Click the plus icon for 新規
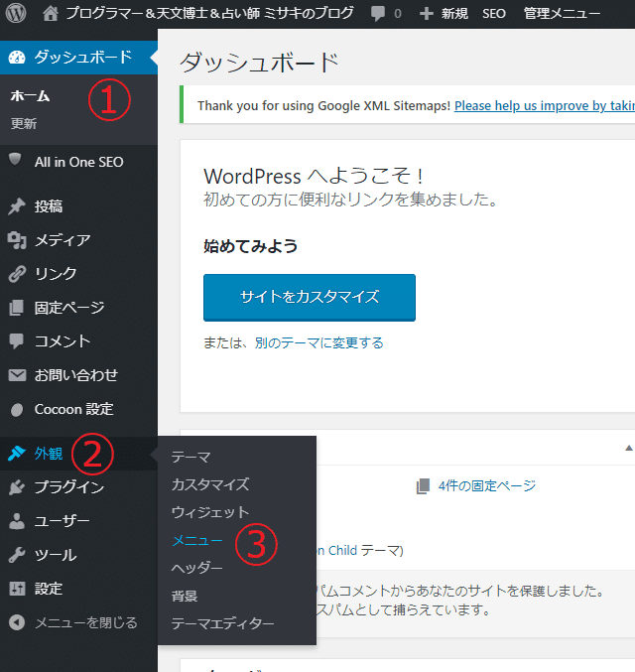This screenshot has width=635, height=672. [427, 14]
